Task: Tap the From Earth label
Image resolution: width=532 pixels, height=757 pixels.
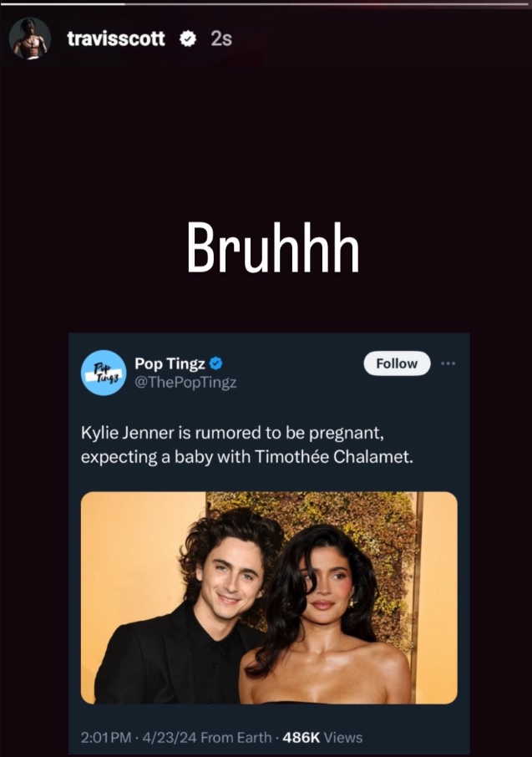Action: (236, 737)
